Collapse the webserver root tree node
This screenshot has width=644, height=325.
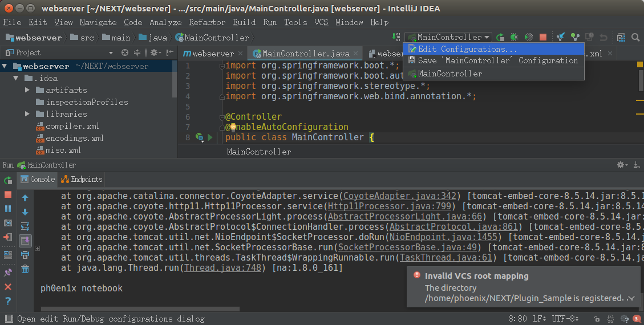[5, 66]
